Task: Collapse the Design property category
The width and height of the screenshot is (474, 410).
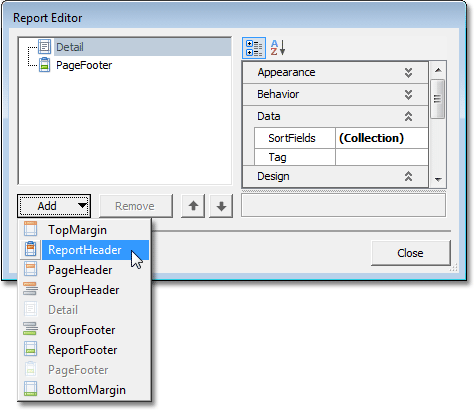Action: (x=408, y=176)
